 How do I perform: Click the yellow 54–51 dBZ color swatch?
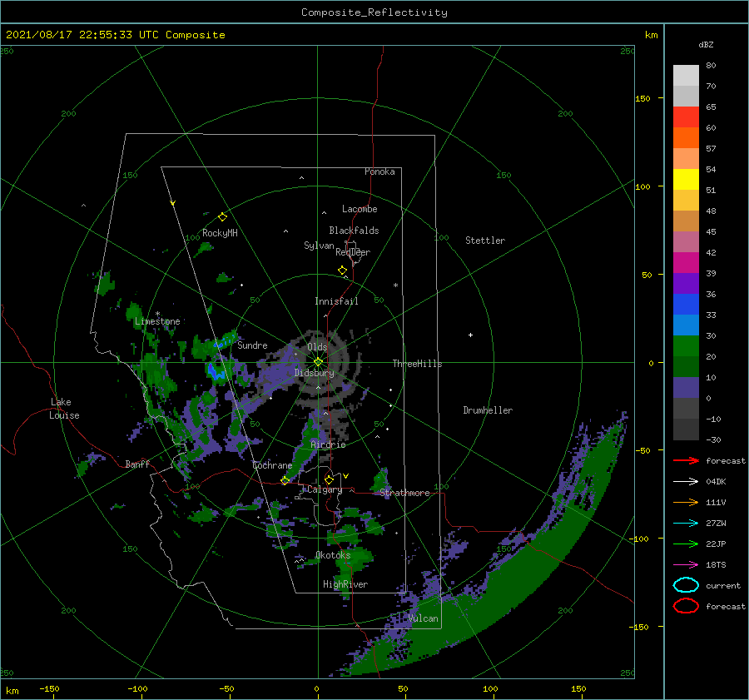point(686,180)
